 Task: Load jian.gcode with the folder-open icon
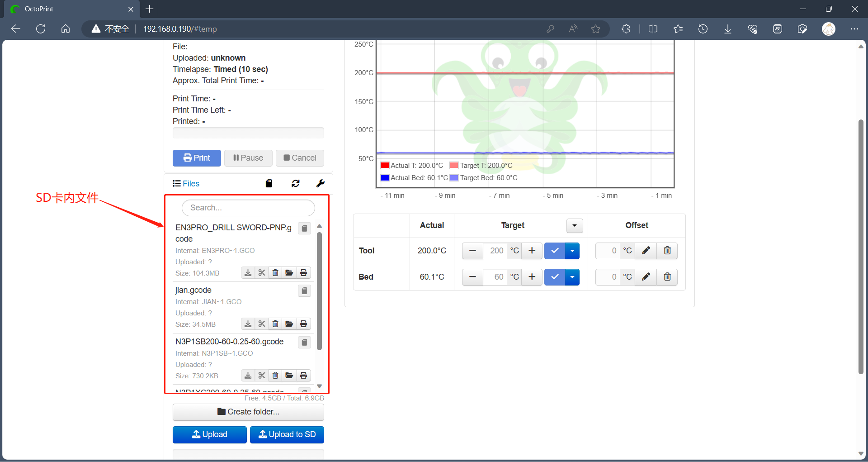(x=289, y=324)
